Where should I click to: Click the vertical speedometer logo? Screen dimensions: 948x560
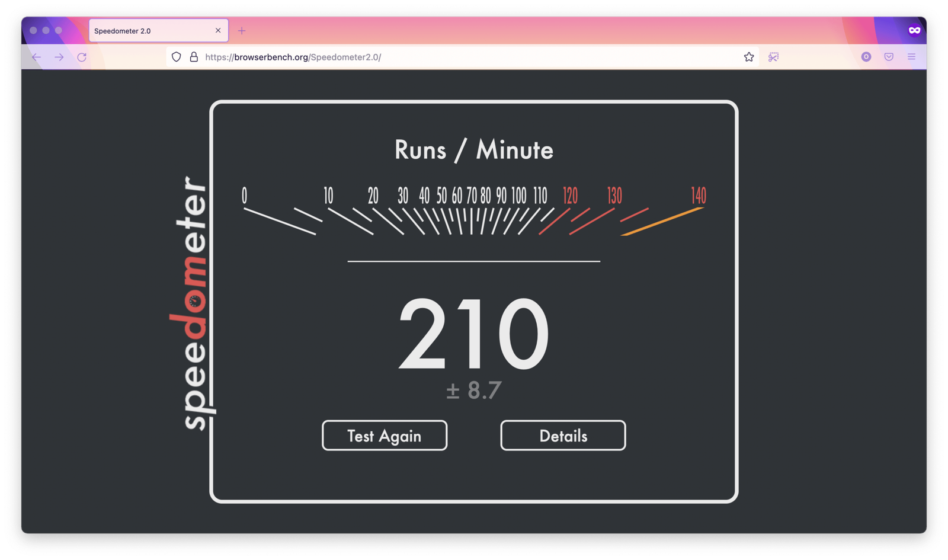193,302
